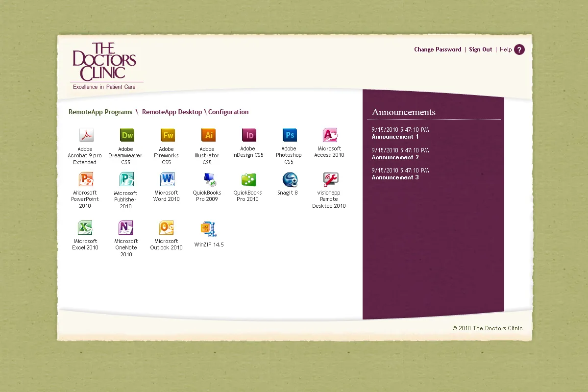Click the Excellence in Patient Care tagline
Viewport: 588px width, 392px height.
click(x=104, y=87)
